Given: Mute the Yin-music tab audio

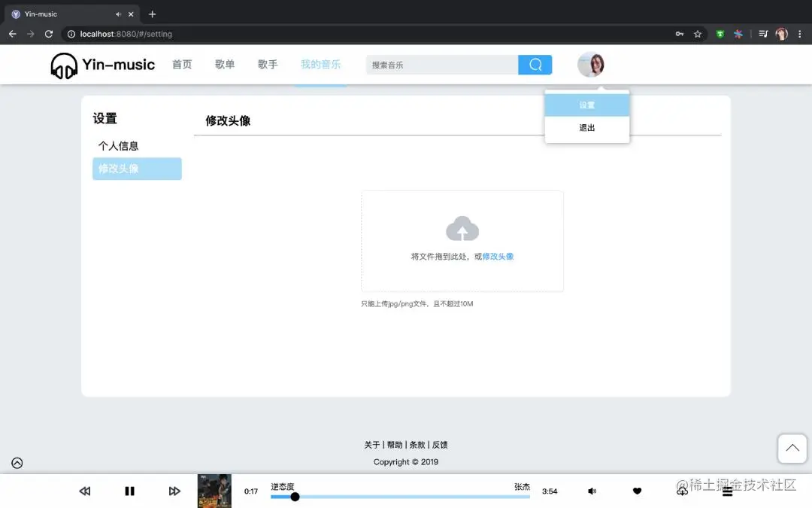Looking at the screenshot, I should [x=119, y=14].
